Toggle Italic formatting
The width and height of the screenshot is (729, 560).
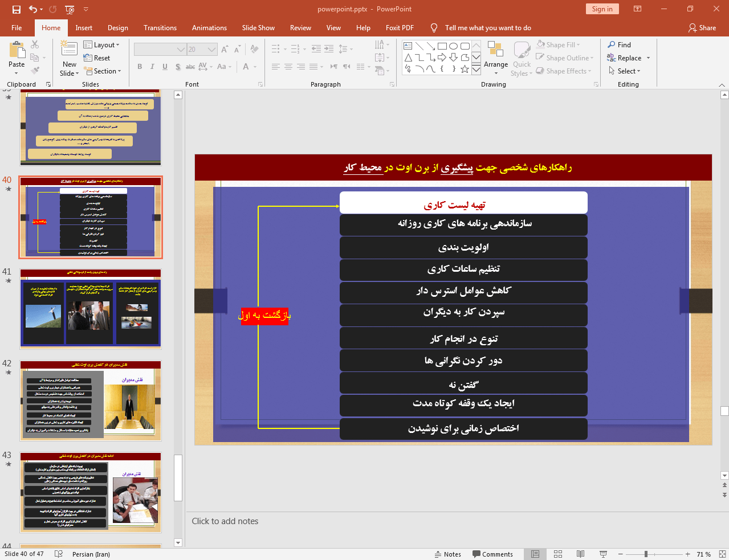(x=152, y=67)
